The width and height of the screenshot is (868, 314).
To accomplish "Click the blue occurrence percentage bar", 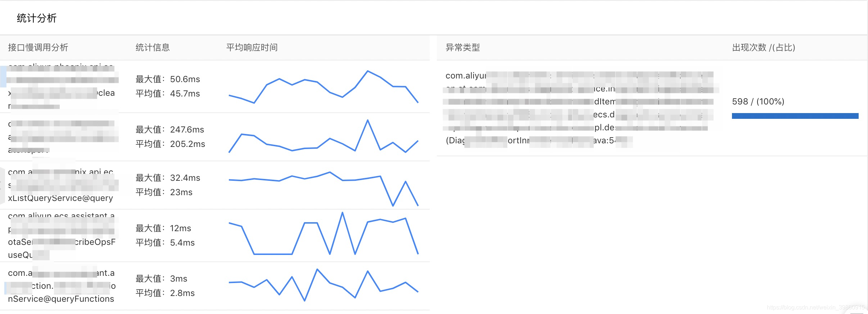I will coord(795,116).
